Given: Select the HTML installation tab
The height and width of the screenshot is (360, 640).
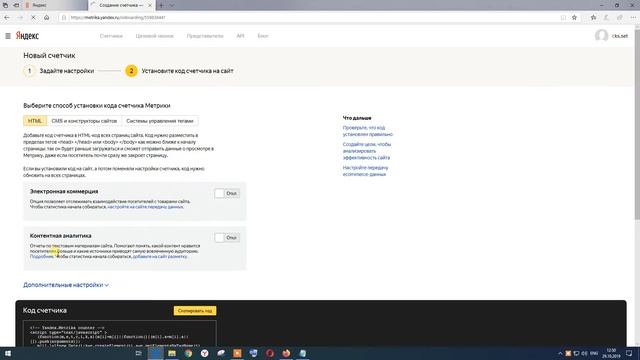Looking at the screenshot, I should [x=35, y=121].
